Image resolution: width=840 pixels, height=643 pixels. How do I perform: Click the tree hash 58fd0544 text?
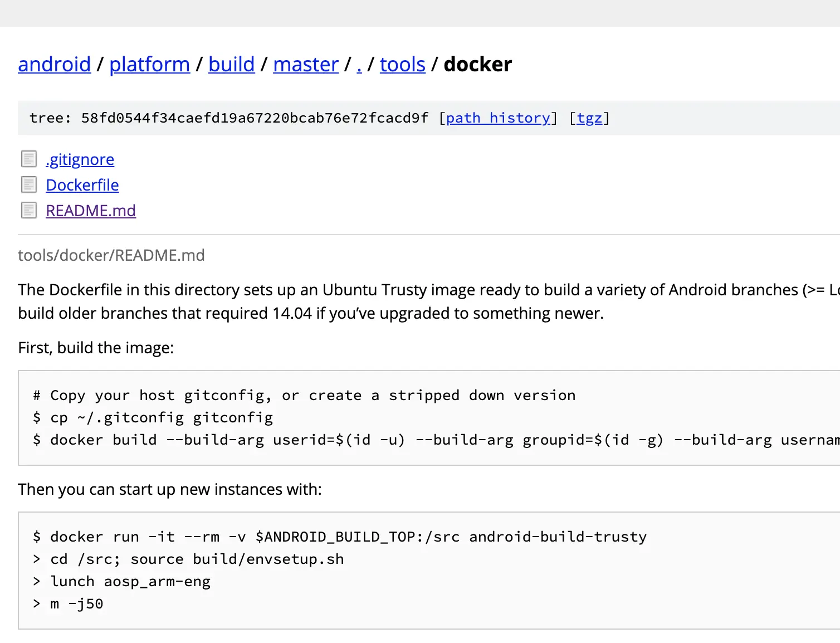[255, 118]
